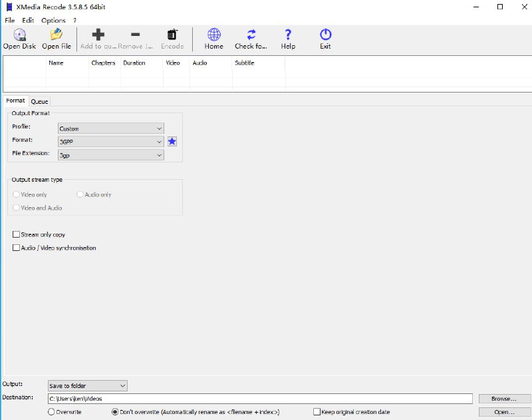532x420 pixels.
Task: Click the Open File folder icon
Action: pos(57,35)
